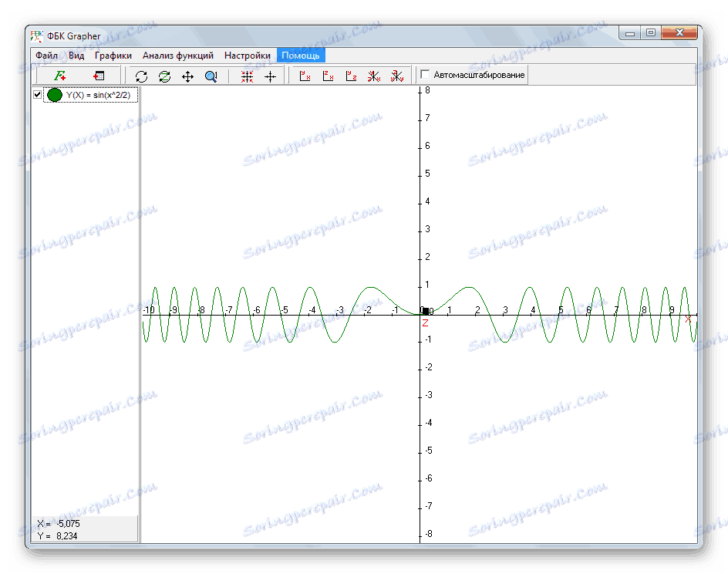Select the ZX plane view icon
The height and width of the screenshot is (574, 728).
click(328, 76)
